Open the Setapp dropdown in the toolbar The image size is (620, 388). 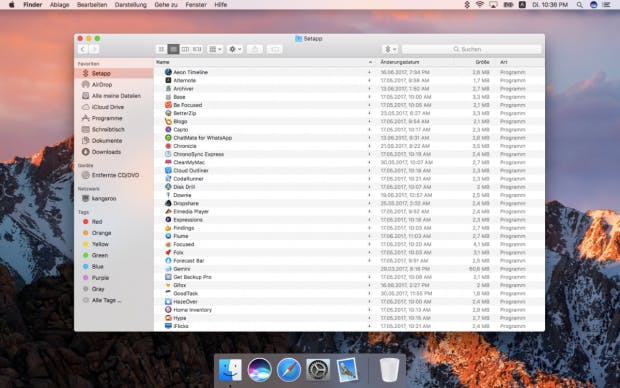point(390,49)
